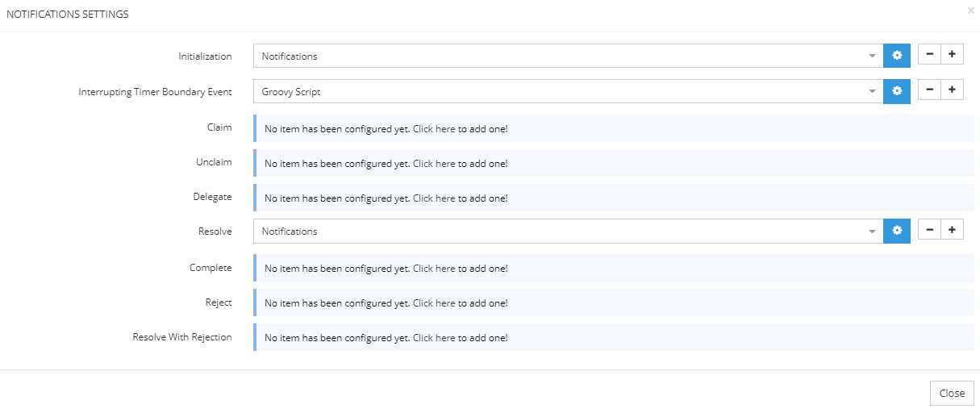Remove Resolve item with minus button
The image size is (980, 413).
(x=929, y=230)
